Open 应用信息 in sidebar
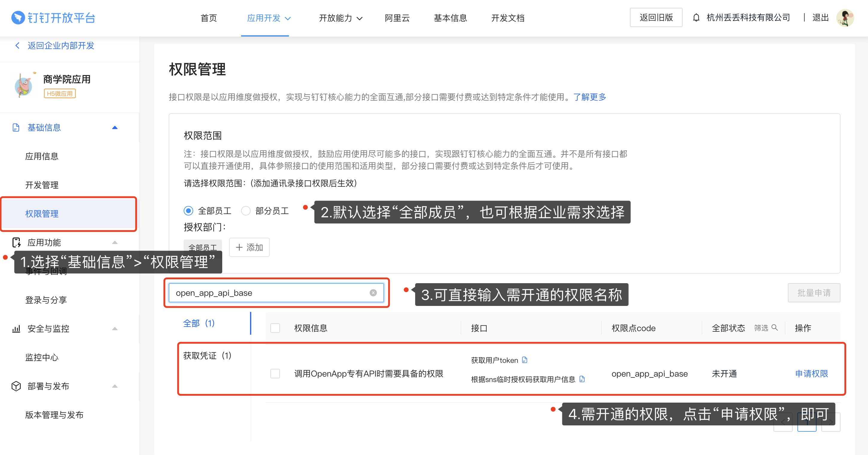This screenshot has width=868, height=455. [42, 156]
